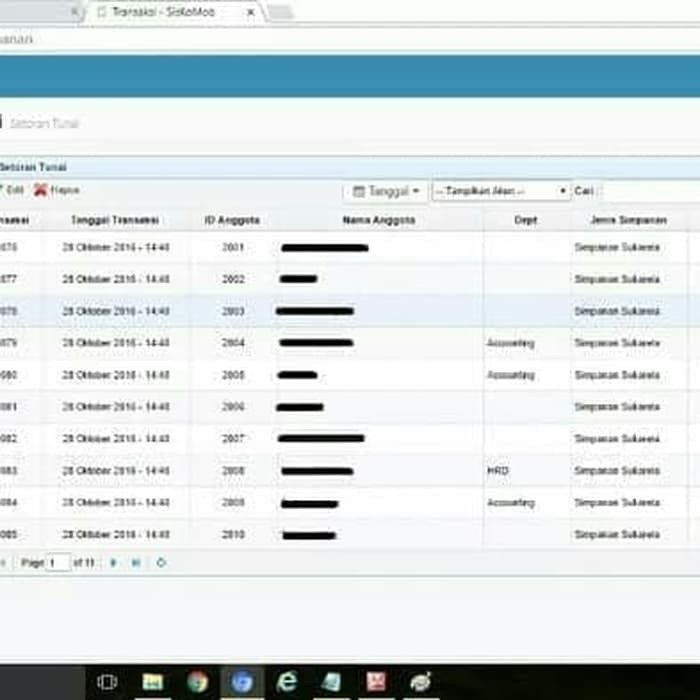700x700 pixels.
Task: Select the ID Anggota cell 2008
Action: pyautogui.click(x=233, y=471)
